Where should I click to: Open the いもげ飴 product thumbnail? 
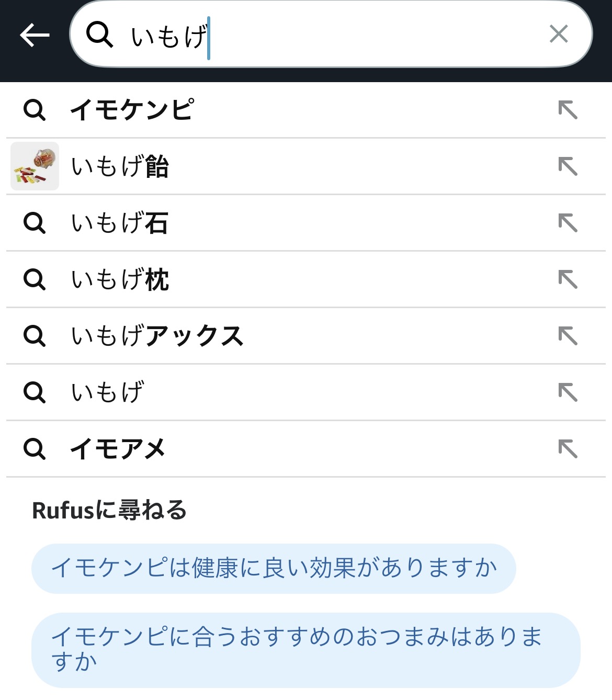click(x=35, y=166)
